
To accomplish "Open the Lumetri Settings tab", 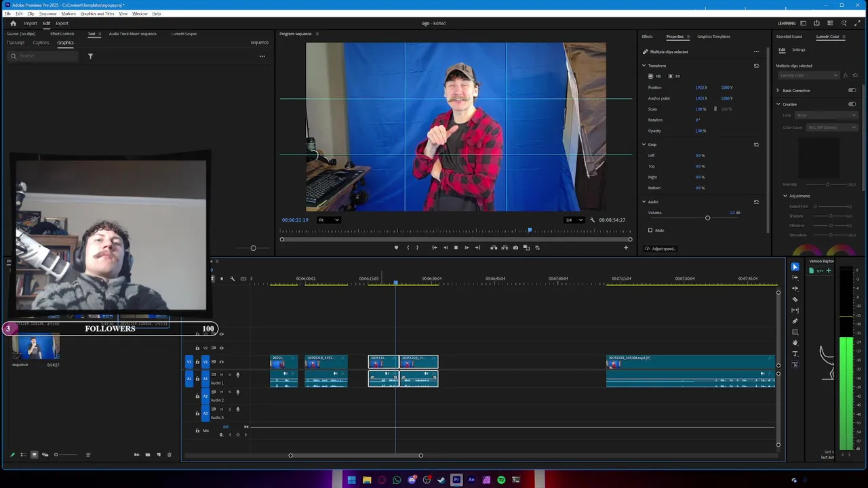I will [799, 49].
